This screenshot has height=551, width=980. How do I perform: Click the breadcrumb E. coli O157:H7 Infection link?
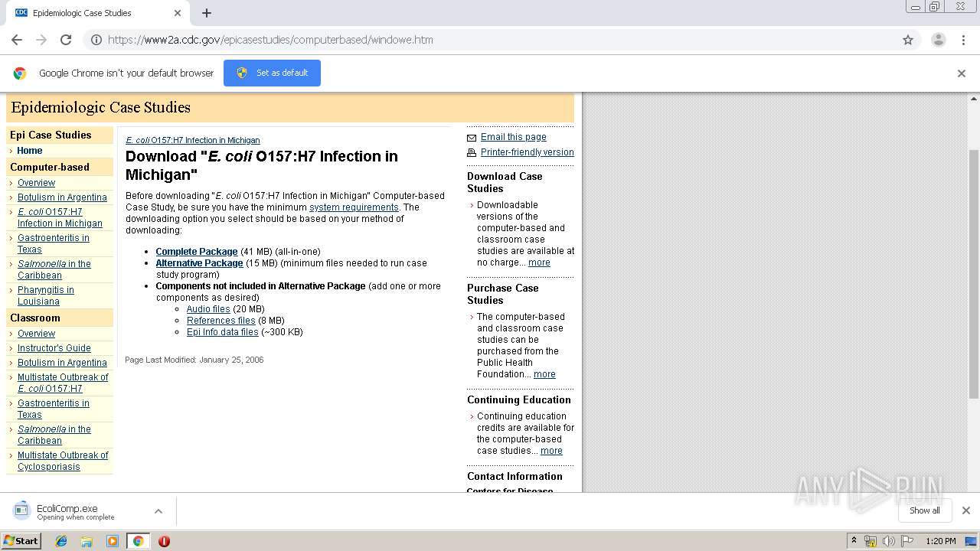(x=193, y=140)
